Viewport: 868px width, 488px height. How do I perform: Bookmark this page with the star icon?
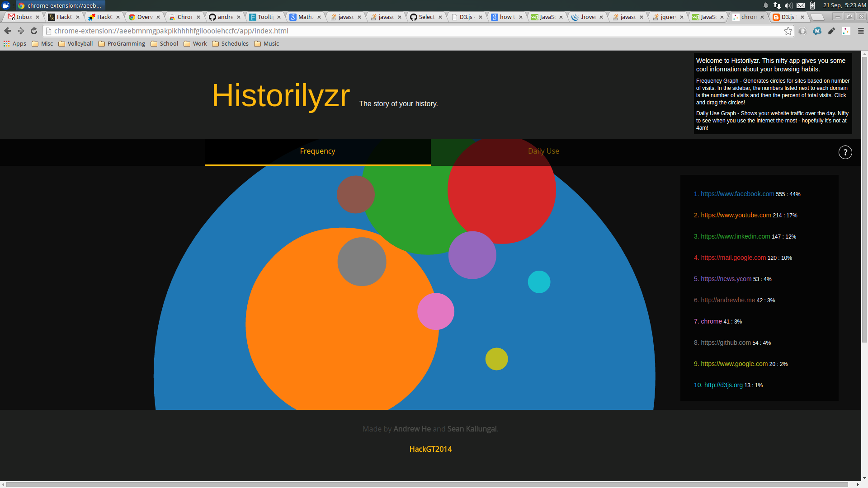coord(788,31)
